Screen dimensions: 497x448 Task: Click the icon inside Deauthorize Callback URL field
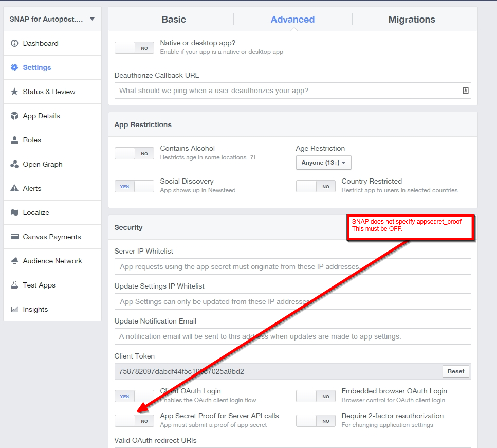pyautogui.click(x=465, y=91)
